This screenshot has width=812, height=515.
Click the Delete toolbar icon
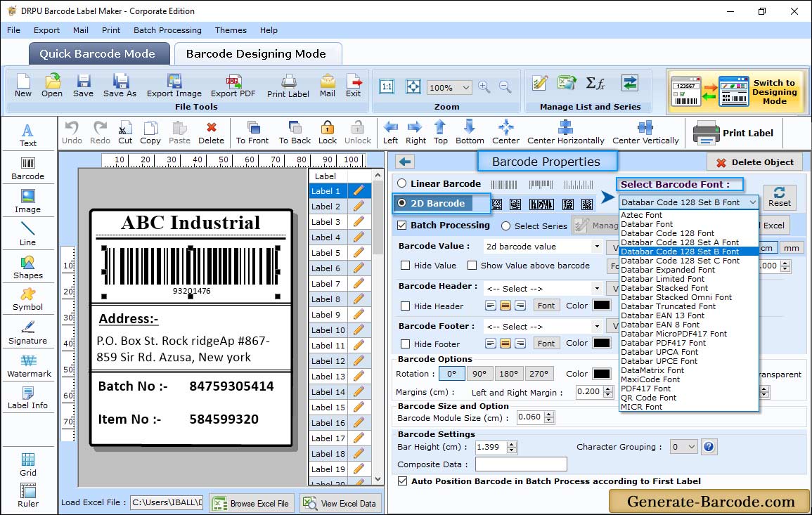(212, 133)
